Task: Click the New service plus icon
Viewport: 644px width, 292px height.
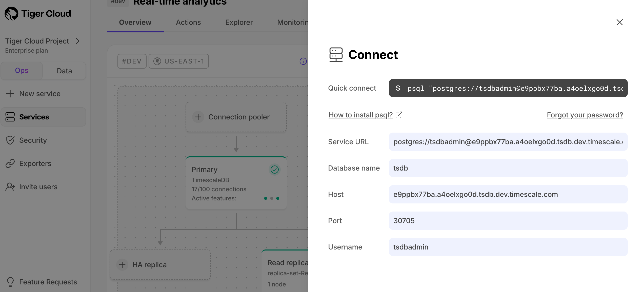Action: (x=10, y=94)
